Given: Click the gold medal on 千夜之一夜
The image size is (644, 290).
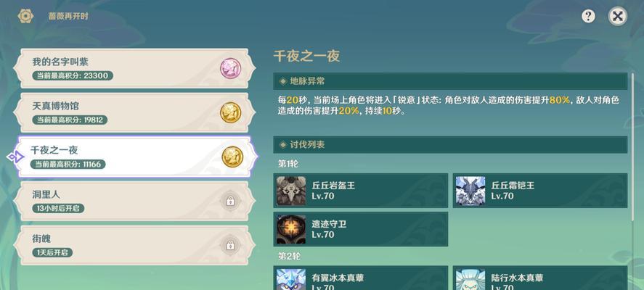Looking at the screenshot, I should [x=232, y=157].
